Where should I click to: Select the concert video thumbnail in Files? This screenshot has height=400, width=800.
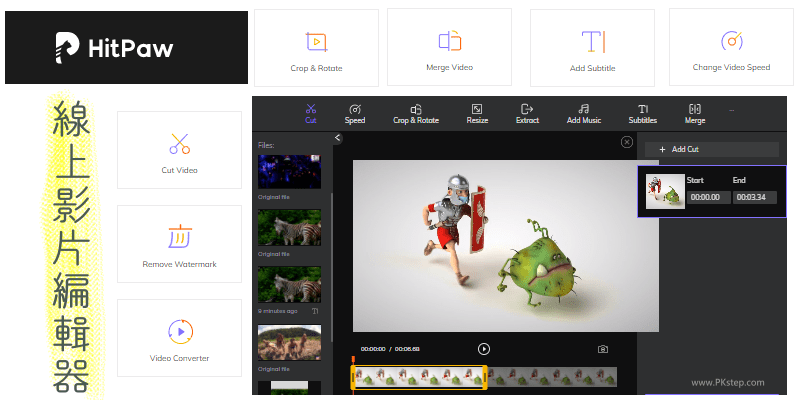coord(289,172)
